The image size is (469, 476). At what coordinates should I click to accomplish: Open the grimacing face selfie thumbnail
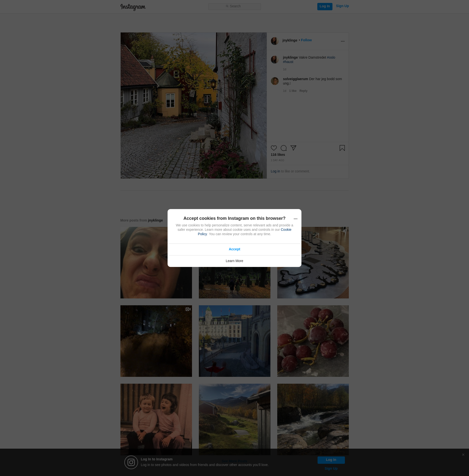(x=156, y=263)
